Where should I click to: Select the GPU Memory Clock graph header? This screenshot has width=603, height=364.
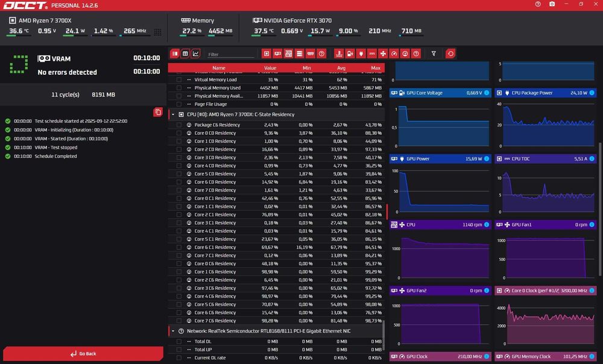tap(546, 356)
